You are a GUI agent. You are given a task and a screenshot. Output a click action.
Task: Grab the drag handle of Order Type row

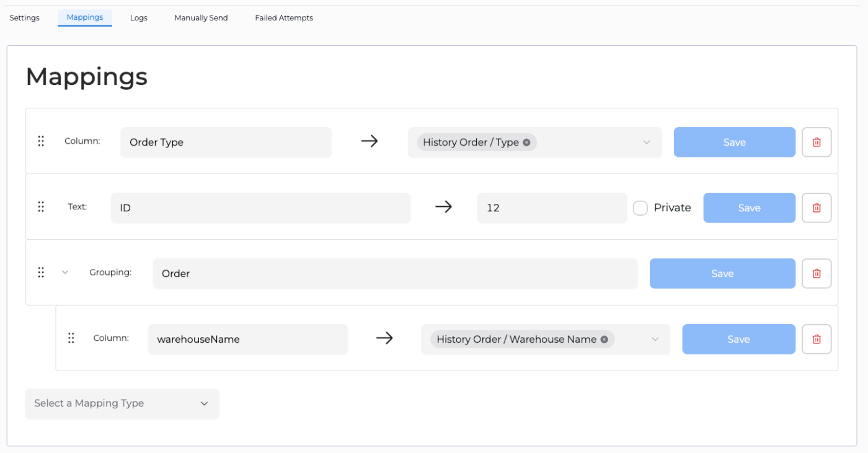click(41, 141)
